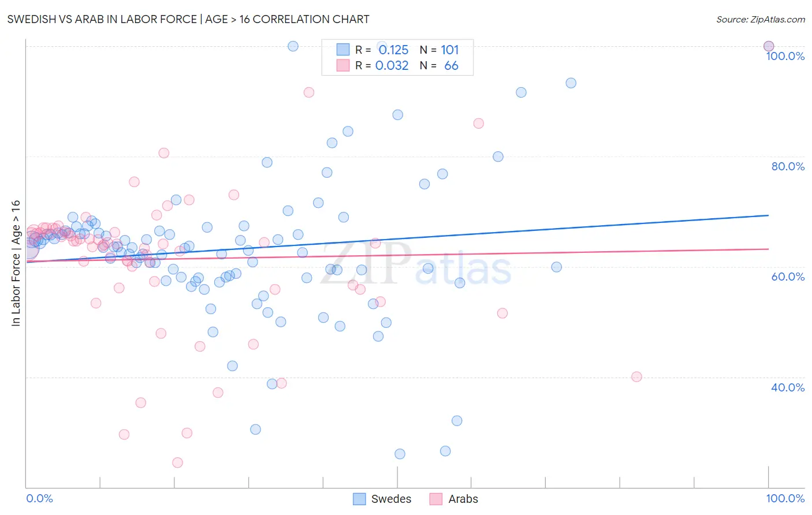The image size is (812, 515).
Task: Click the In Labor Force y-axis title
Action: pos(16,263)
